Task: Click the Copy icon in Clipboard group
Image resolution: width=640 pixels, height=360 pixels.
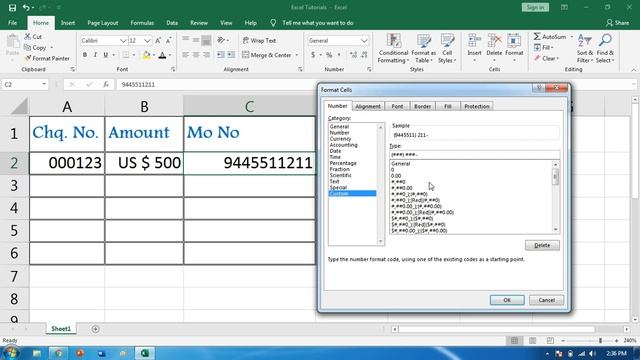Action: point(28,48)
